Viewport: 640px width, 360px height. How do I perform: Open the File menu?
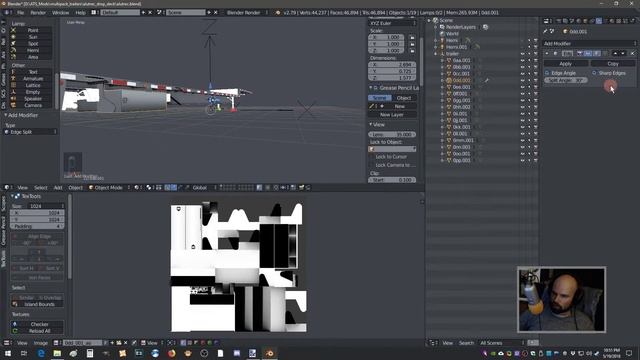click(x=20, y=13)
